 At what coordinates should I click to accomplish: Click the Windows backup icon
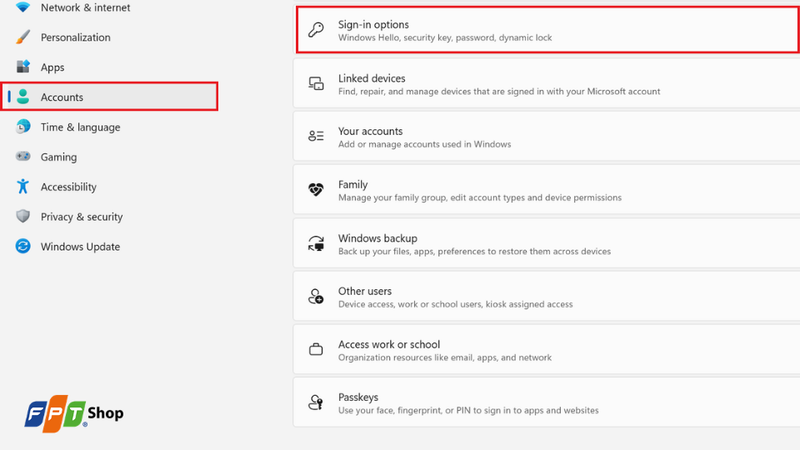(316, 243)
